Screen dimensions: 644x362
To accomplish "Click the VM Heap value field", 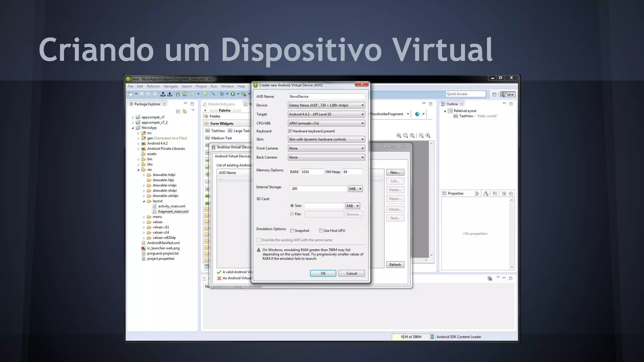I will (353, 172).
